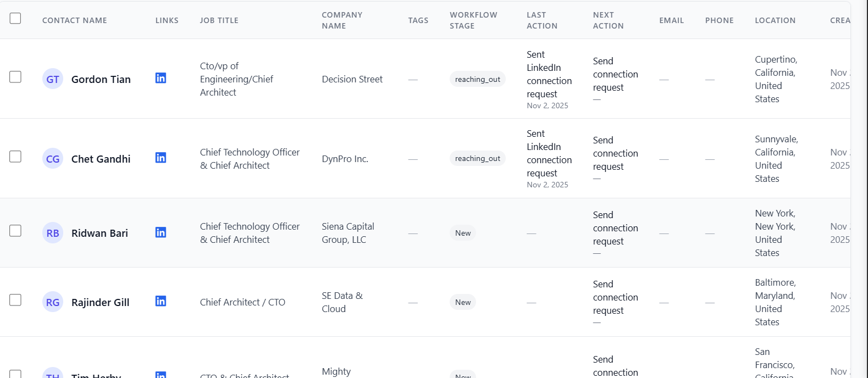This screenshot has height=378, width=868.
Task: Open Ridwan Bari's LinkedIn profile icon
Action: [x=161, y=232]
